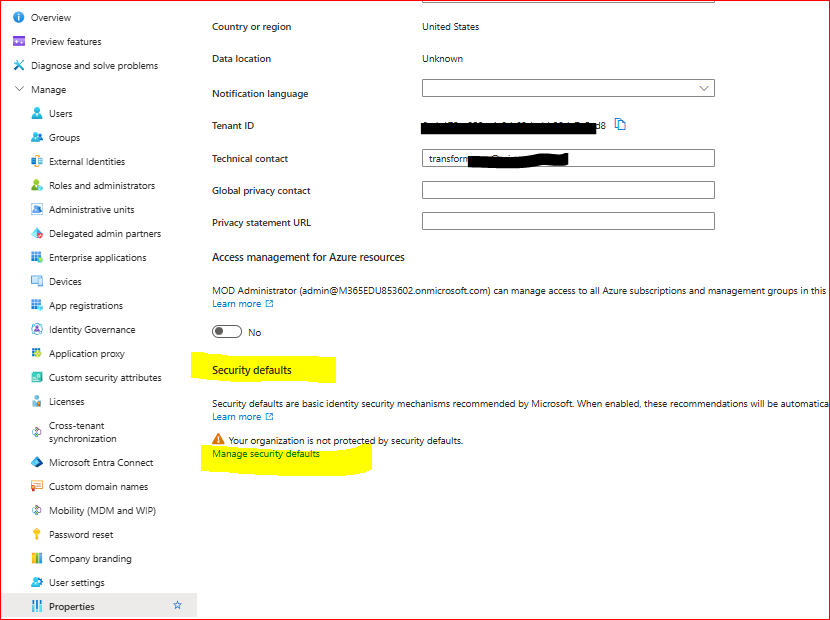Click the Identity Governance icon
The image size is (830, 620).
(37, 329)
